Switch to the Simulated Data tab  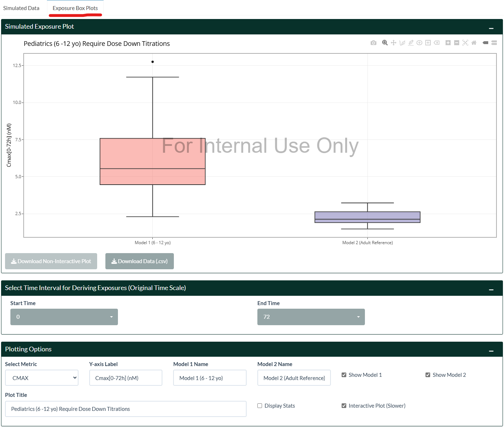tap(22, 8)
